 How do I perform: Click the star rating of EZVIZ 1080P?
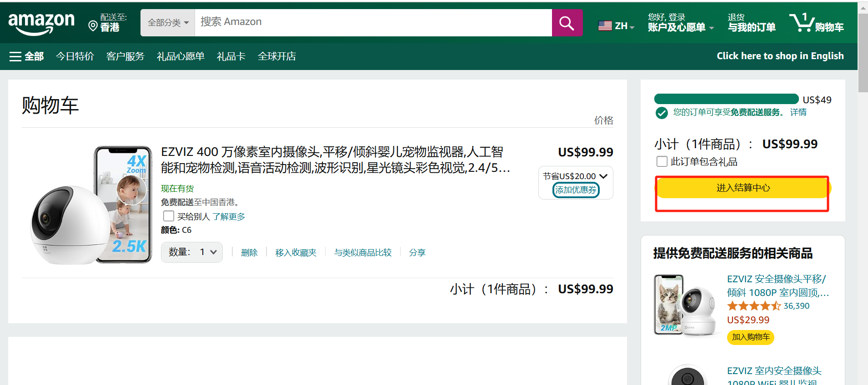[753, 306]
